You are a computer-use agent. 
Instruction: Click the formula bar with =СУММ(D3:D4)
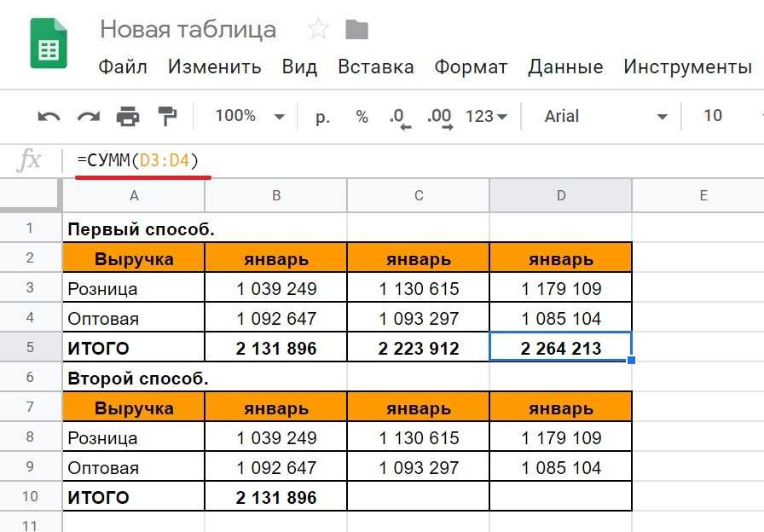pos(341,159)
